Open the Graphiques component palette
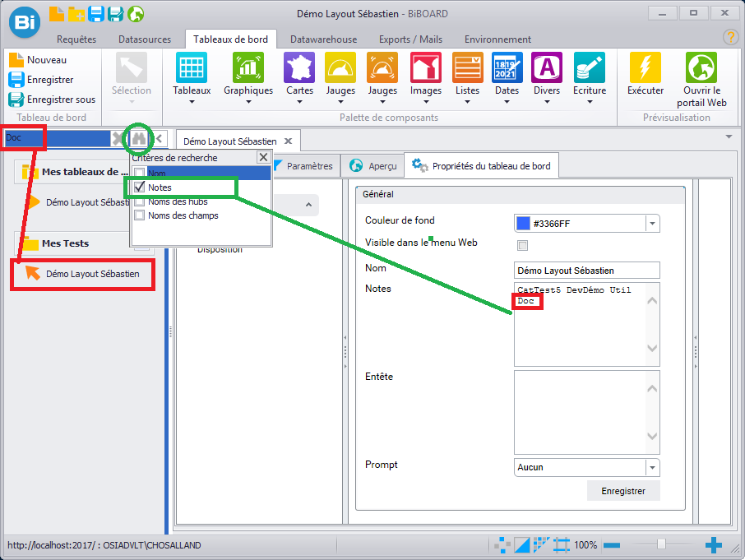This screenshot has height=560, width=745. [x=248, y=78]
